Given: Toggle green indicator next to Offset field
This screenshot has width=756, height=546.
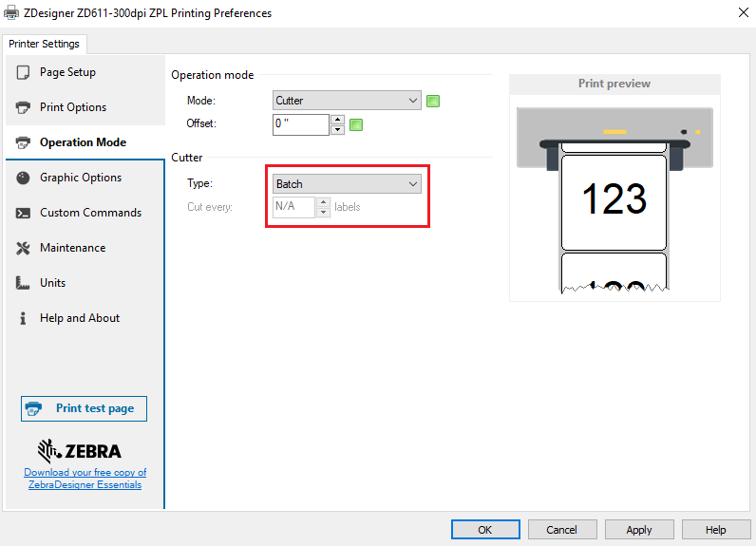Looking at the screenshot, I should click(356, 124).
